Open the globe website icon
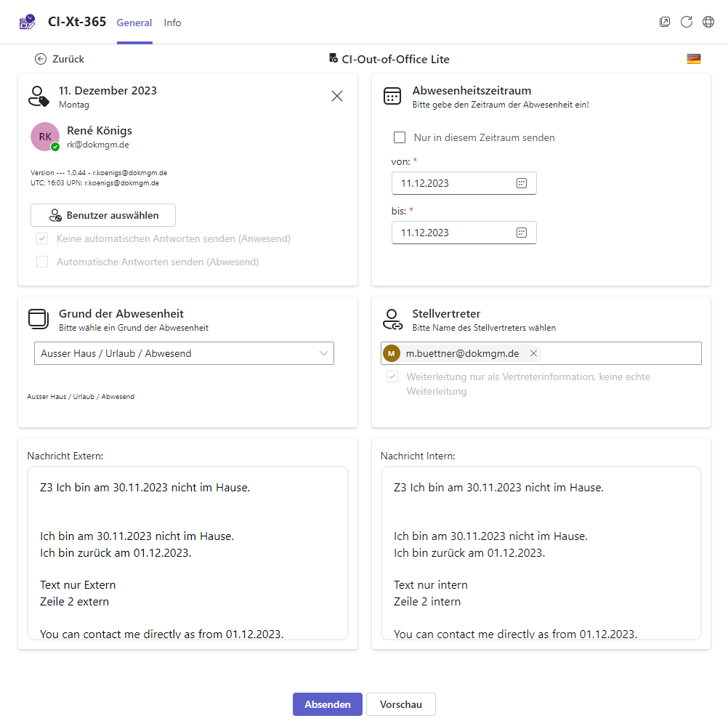The image size is (728, 721). tap(708, 22)
